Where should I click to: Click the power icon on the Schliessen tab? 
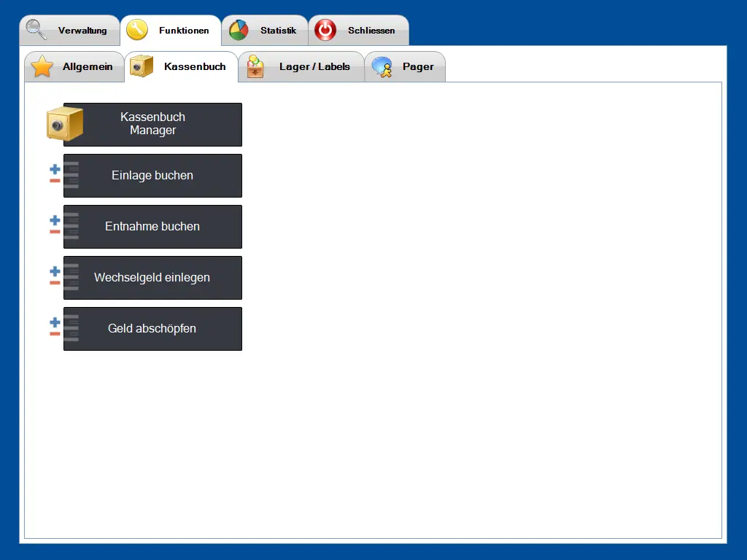[x=326, y=30]
